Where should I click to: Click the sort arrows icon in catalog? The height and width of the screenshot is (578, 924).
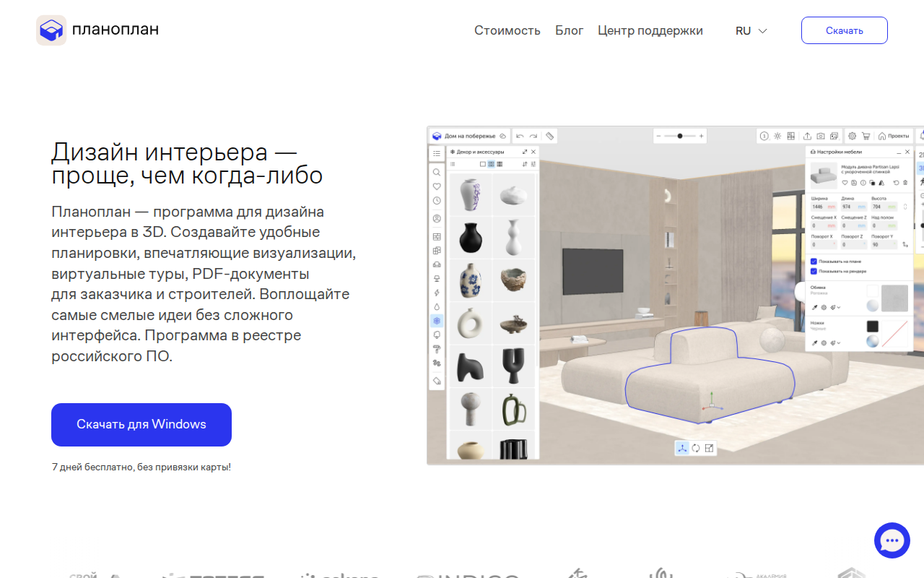(x=525, y=164)
